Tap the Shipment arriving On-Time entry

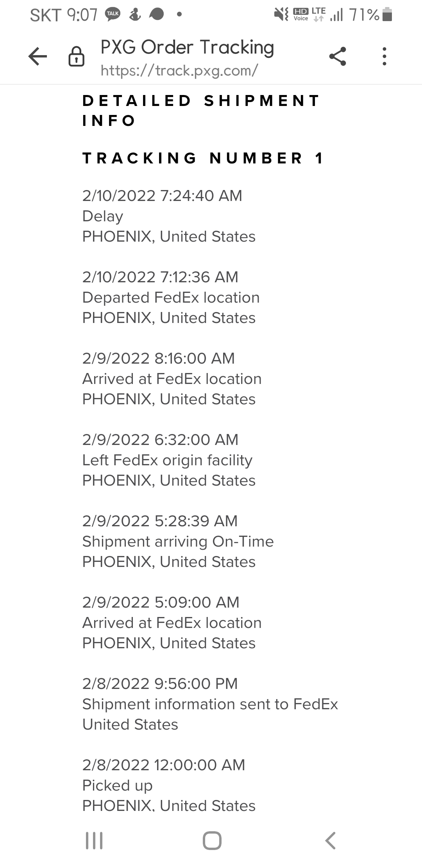178,542
